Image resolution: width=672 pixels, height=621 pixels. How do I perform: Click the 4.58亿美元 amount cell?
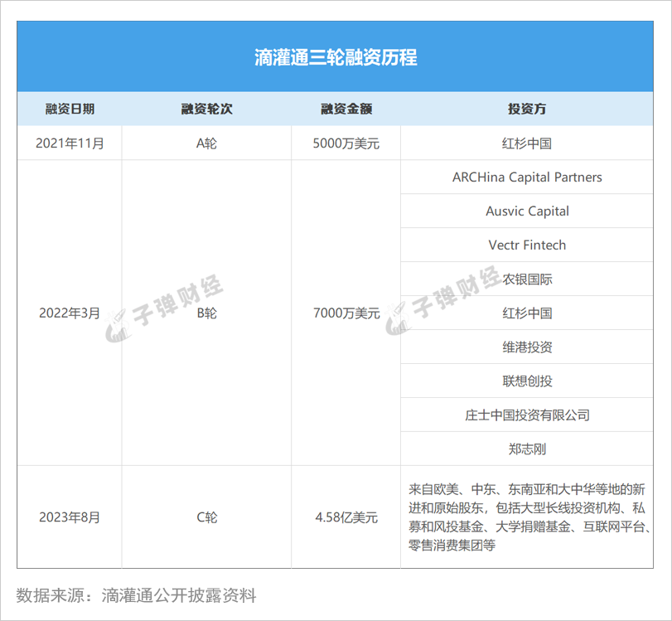(x=346, y=517)
